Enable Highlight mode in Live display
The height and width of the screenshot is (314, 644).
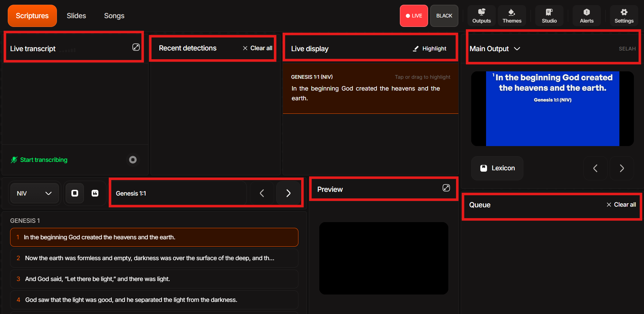coord(430,49)
